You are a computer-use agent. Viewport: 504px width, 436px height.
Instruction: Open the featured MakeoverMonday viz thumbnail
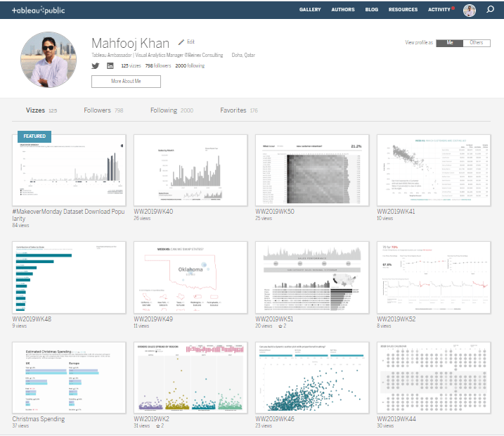(x=69, y=169)
